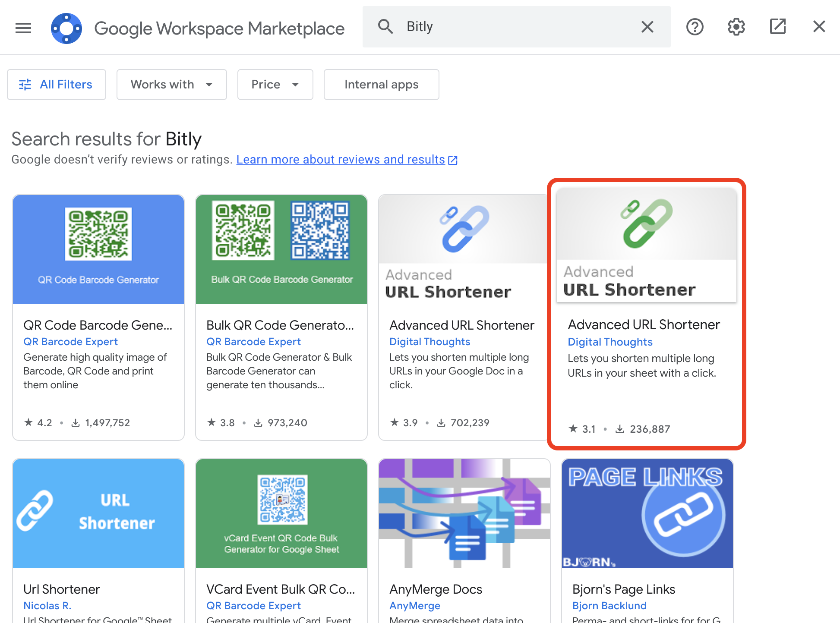This screenshot has width=840, height=623.
Task: Expand the Price dropdown
Action: (275, 85)
